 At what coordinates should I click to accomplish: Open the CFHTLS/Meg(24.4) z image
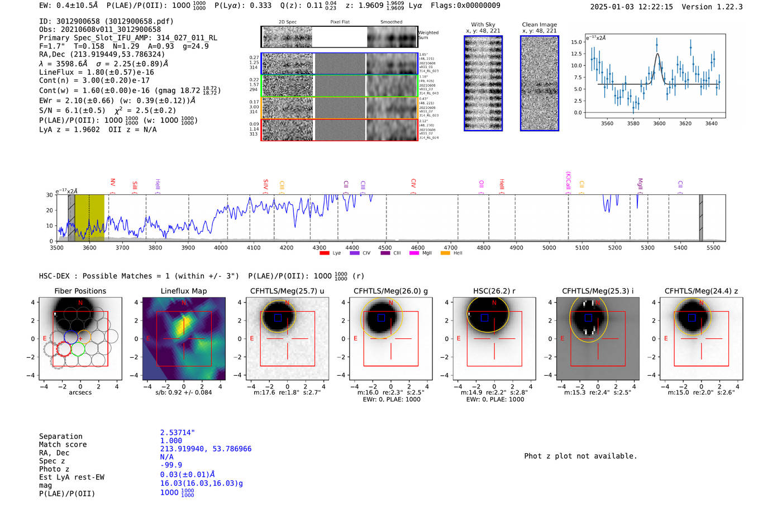tap(701, 339)
